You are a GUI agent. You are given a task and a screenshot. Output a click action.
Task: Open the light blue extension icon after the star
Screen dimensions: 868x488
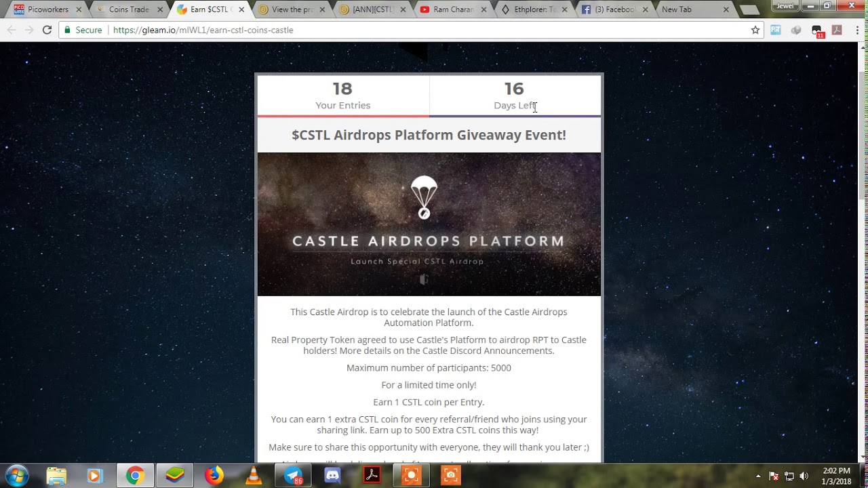(x=776, y=30)
